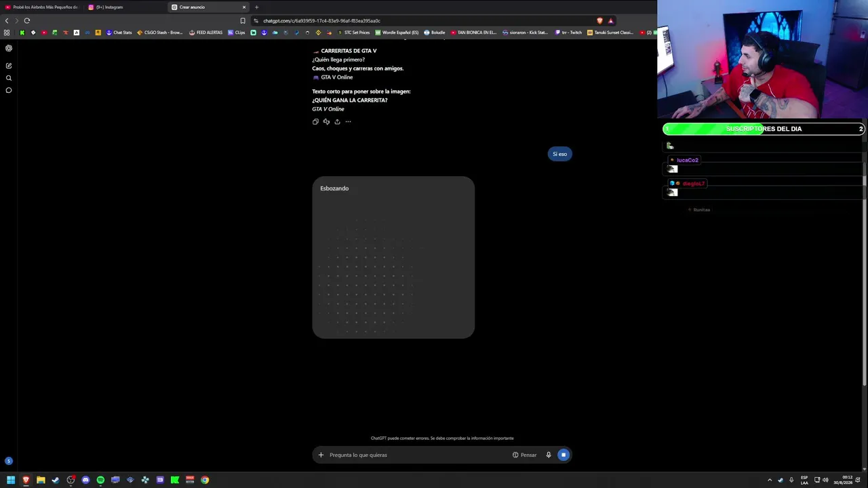Viewport: 868px width, 488px height.
Task: Copy the GTA V response text
Action: click(315, 122)
